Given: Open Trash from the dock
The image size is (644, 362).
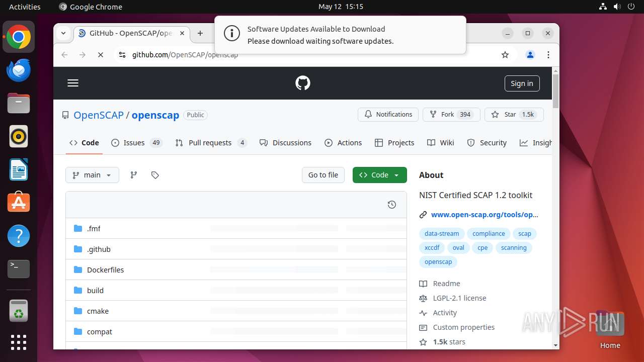Looking at the screenshot, I should [x=19, y=311].
